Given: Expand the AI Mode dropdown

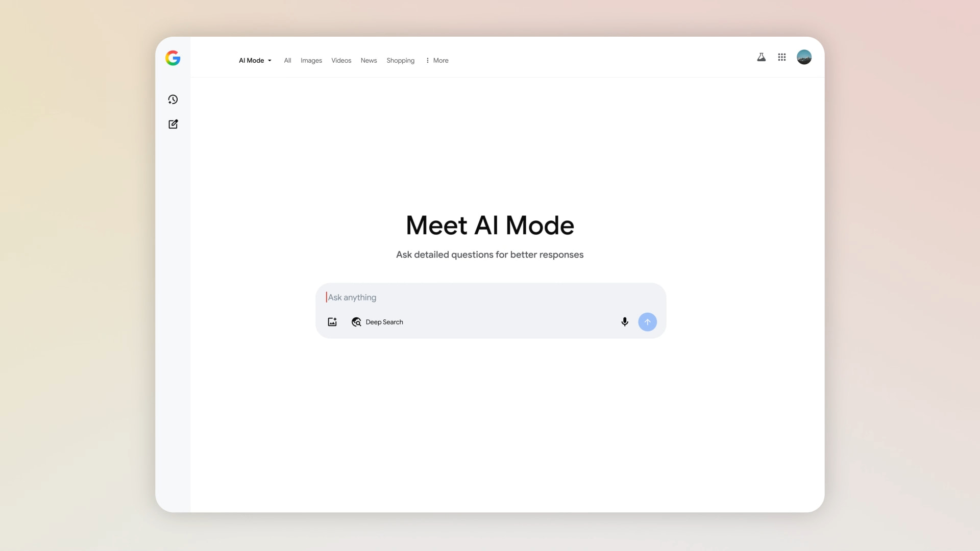Looking at the screenshot, I should [255, 60].
